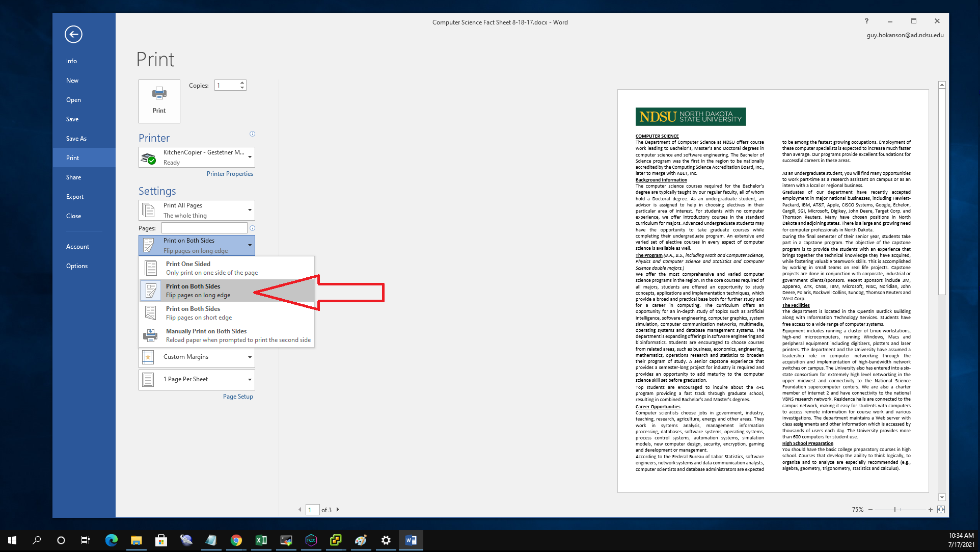980x552 pixels.
Task: Expand the 1 Page Per Sheet dropdown
Action: click(197, 379)
